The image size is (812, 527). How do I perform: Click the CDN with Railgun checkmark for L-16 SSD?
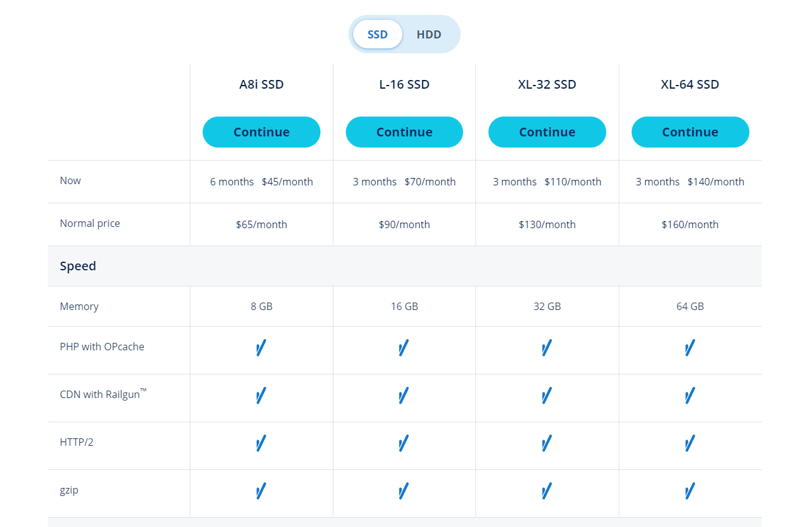pos(404,396)
